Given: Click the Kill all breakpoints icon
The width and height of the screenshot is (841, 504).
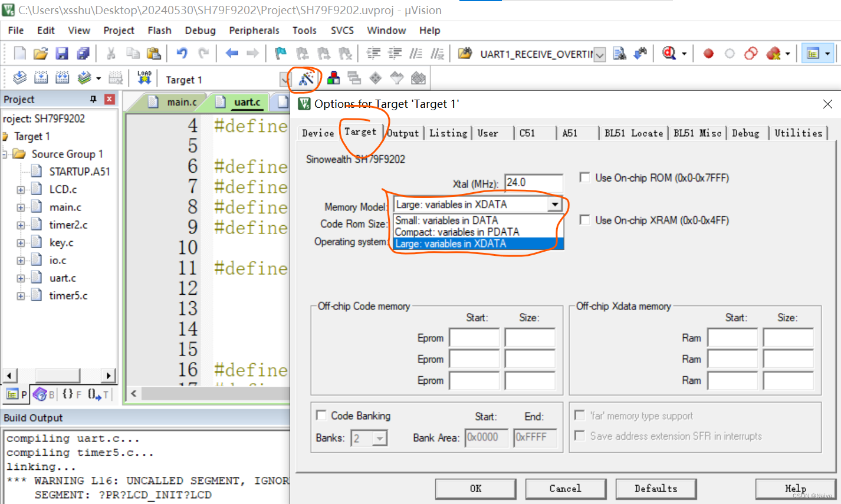Looking at the screenshot, I should tap(773, 53).
